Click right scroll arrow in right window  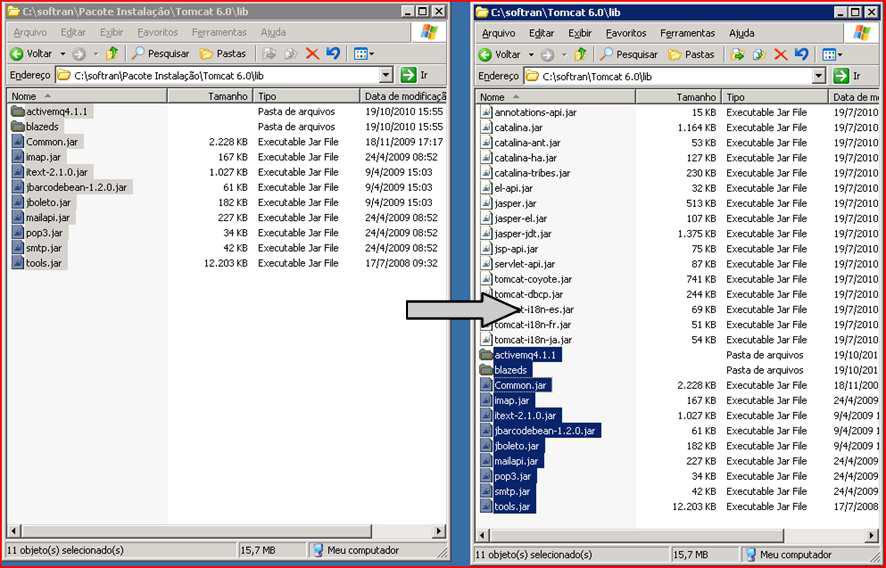coord(872,535)
